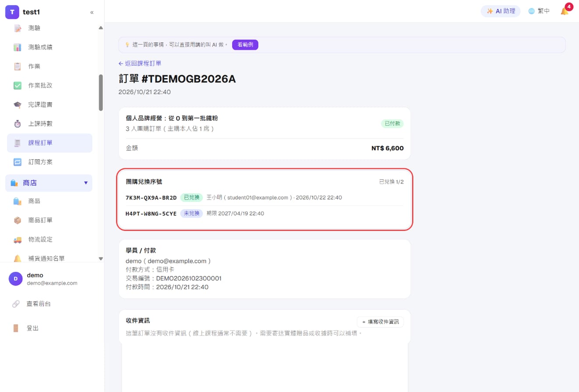Image resolution: width=579 pixels, height=392 pixels.
Task: Click the 作業 clipboard icon
Action: point(18,66)
